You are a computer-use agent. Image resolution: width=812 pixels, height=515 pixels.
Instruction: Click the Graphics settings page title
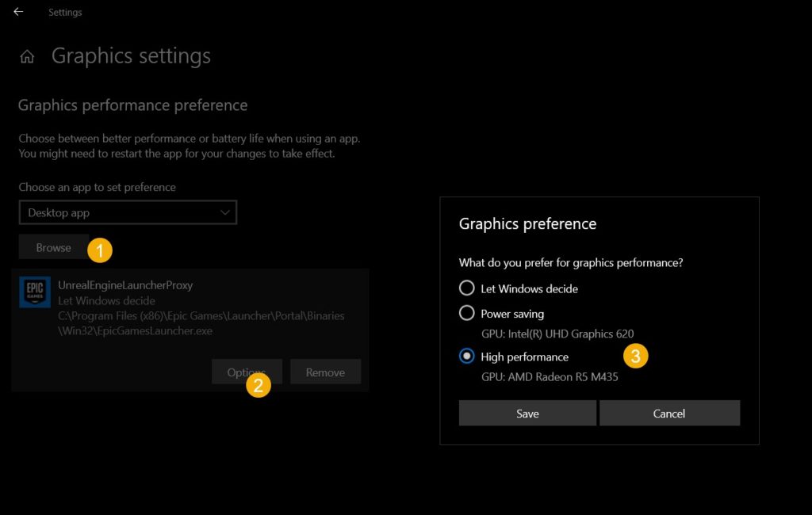(131, 56)
